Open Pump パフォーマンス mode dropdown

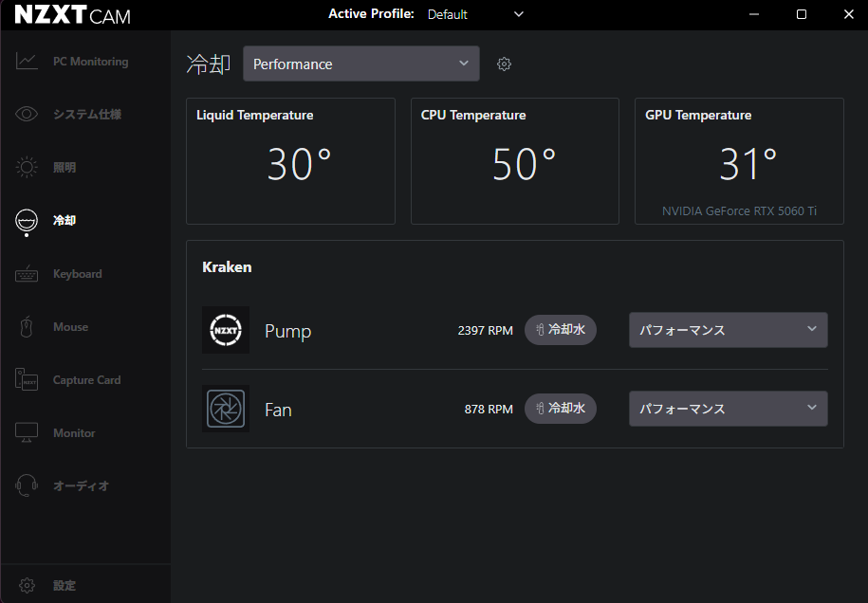728,330
